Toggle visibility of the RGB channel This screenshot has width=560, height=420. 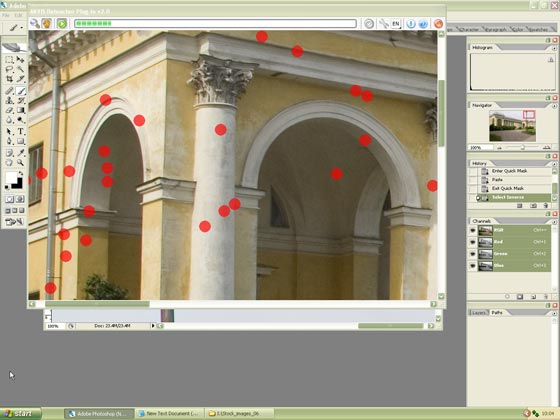pyautogui.click(x=472, y=230)
